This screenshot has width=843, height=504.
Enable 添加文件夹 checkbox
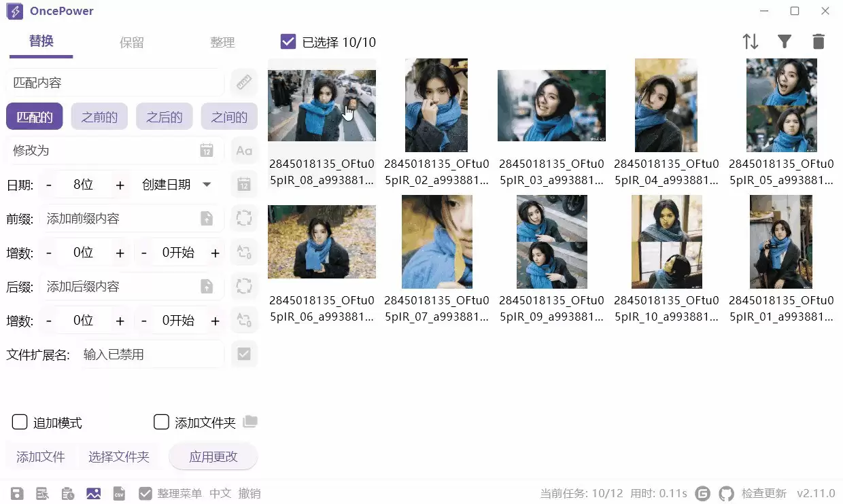[161, 422]
